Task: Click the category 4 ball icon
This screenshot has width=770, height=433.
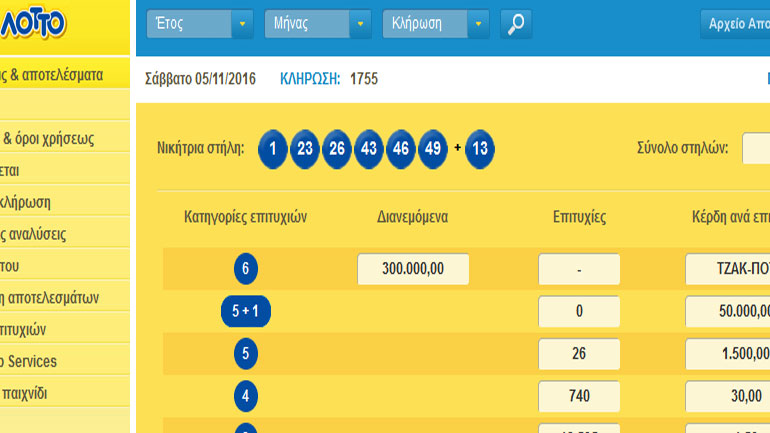Action: coord(246,396)
